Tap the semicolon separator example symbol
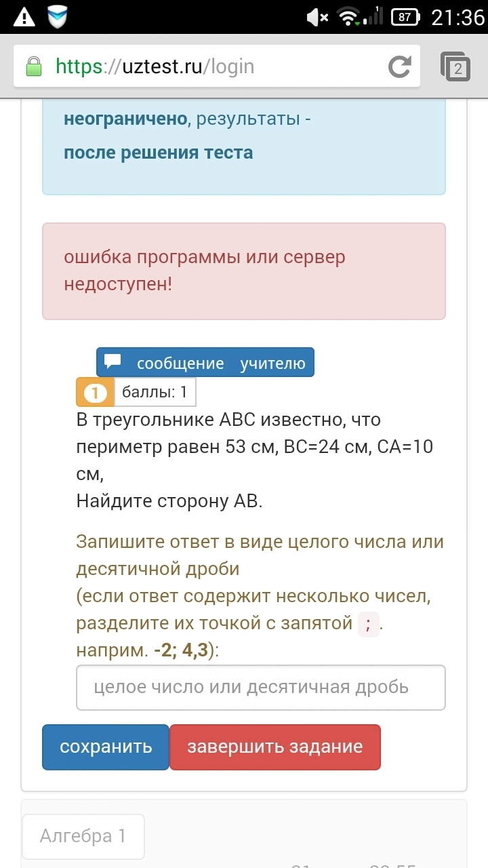This screenshot has height=868, width=488. click(369, 624)
